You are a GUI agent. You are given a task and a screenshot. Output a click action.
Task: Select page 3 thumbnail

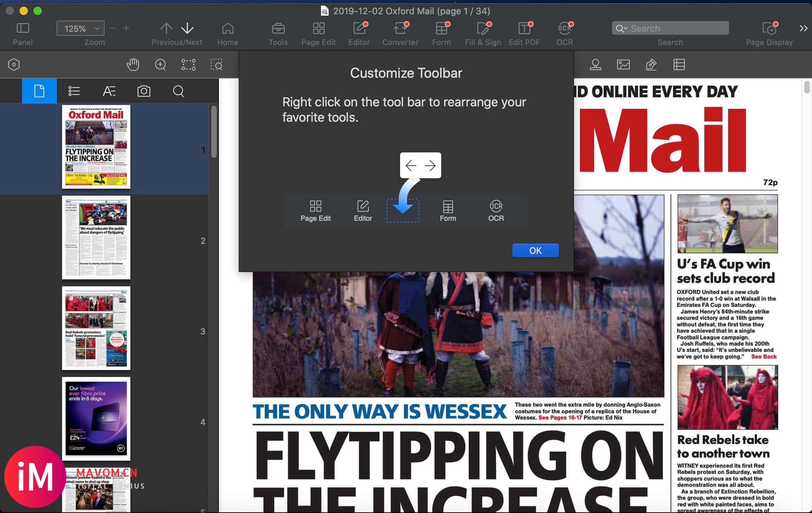(x=96, y=328)
